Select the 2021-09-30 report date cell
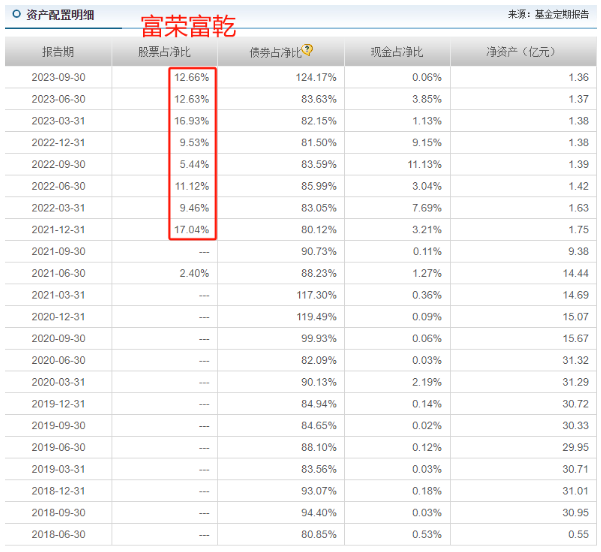Image resolution: width=601 pixels, height=552 pixels. coord(58,251)
